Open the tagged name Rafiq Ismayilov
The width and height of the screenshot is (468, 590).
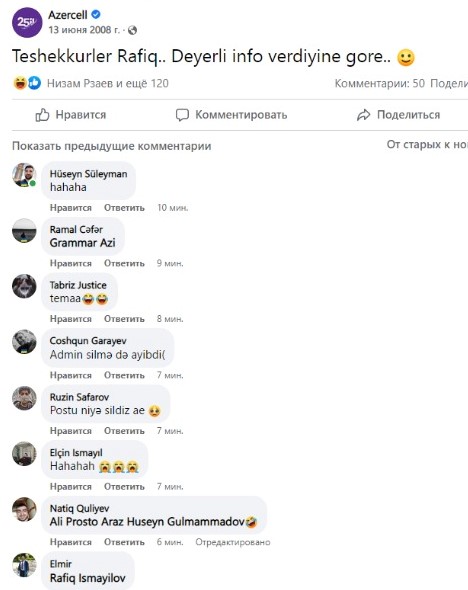[88, 578]
